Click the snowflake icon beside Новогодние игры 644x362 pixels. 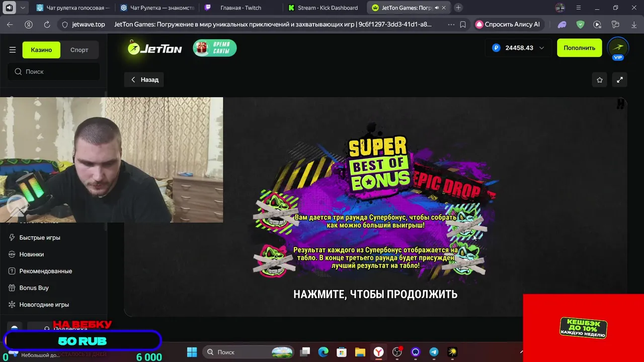pos(12,305)
